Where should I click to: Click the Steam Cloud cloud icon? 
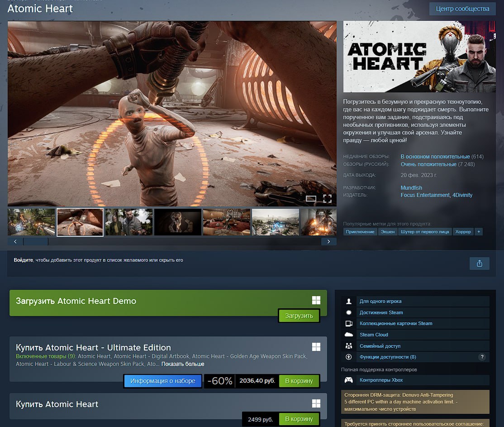click(x=349, y=335)
